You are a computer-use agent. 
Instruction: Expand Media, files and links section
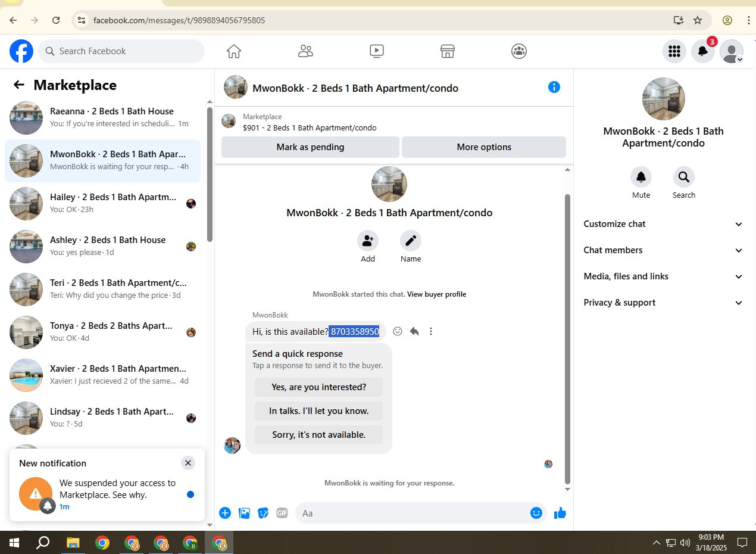coord(663,276)
